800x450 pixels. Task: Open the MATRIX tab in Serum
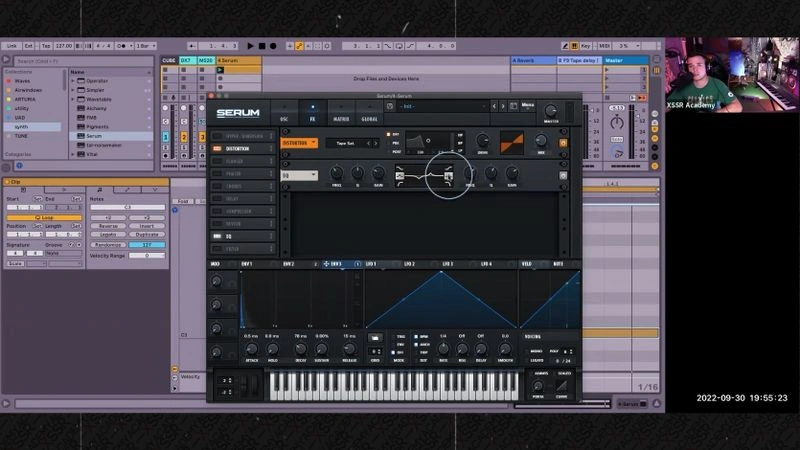341,113
